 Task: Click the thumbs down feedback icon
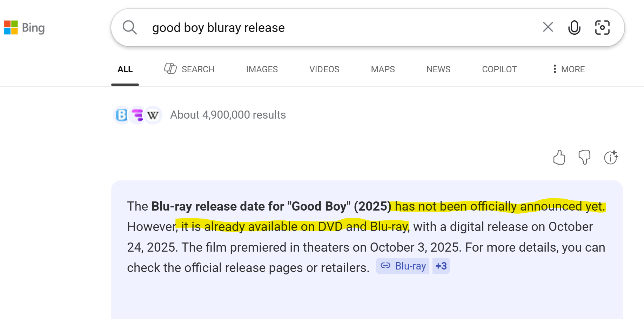(584, 157)
